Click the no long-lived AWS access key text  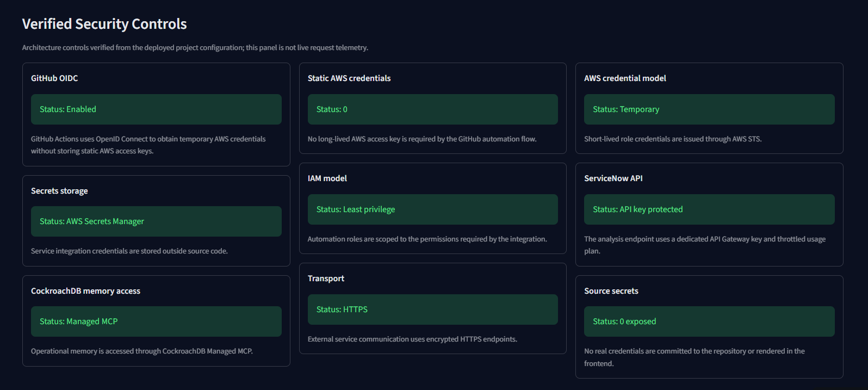click(x=422, y=139)
